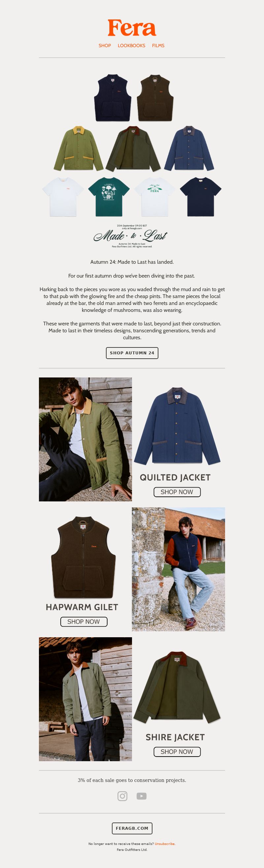Open the Instagram icon link
This screenshot has height=868, width=264.
click(122, 796)
